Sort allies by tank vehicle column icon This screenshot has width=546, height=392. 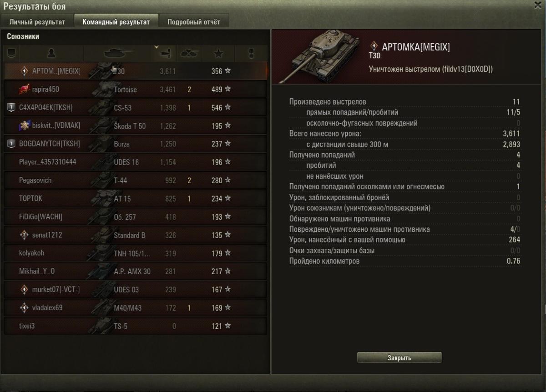[x=118, y=54]
